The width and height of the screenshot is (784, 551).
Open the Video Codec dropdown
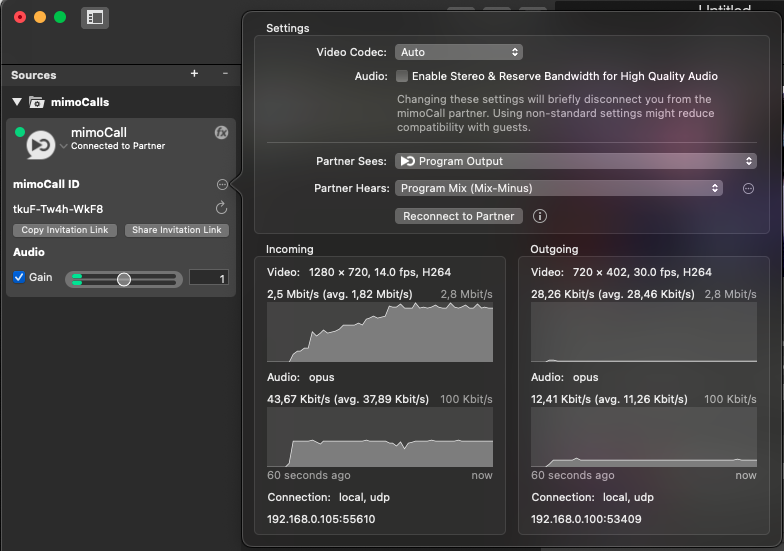[459, 52]
